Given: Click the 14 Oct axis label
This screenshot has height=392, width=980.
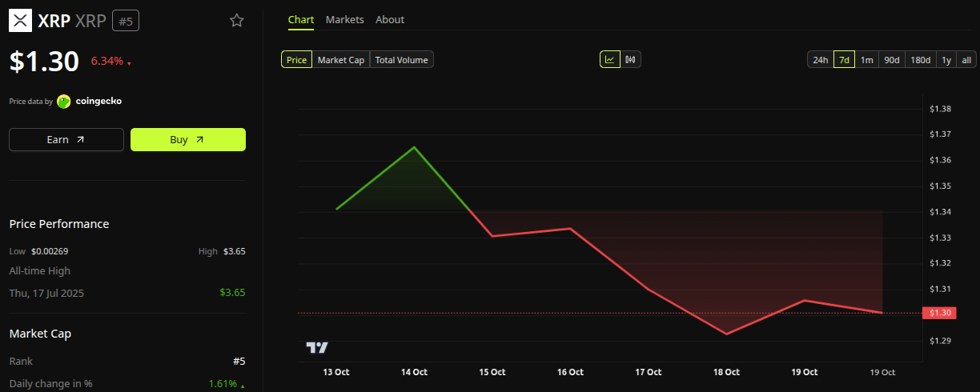Looking at the screenshot, I should pyautogui.click(x=414, y=372).
